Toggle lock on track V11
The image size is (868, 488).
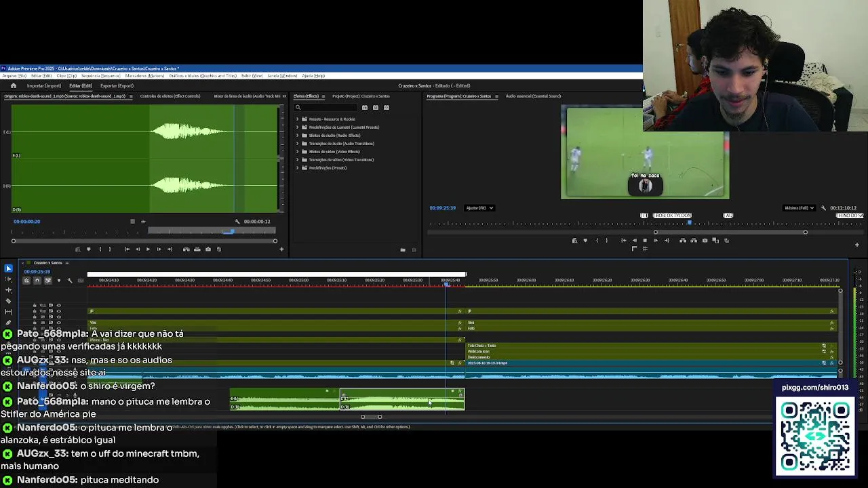coord(35,305)
